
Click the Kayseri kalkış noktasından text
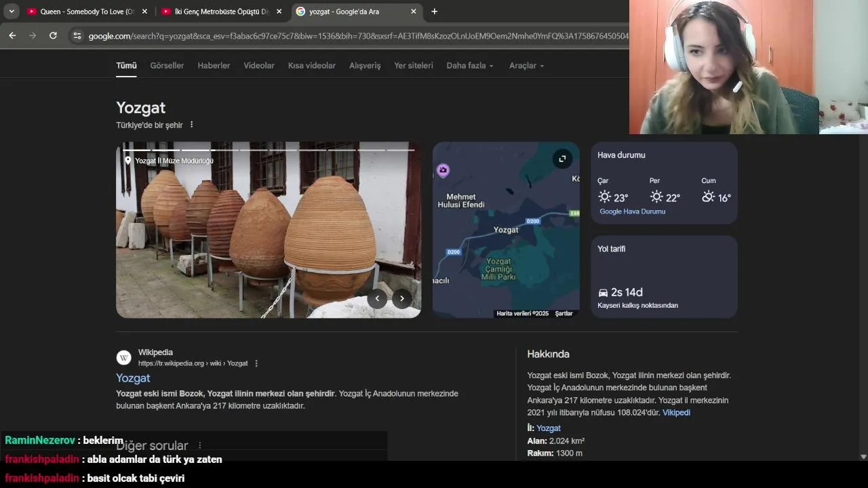click(637, 306)
